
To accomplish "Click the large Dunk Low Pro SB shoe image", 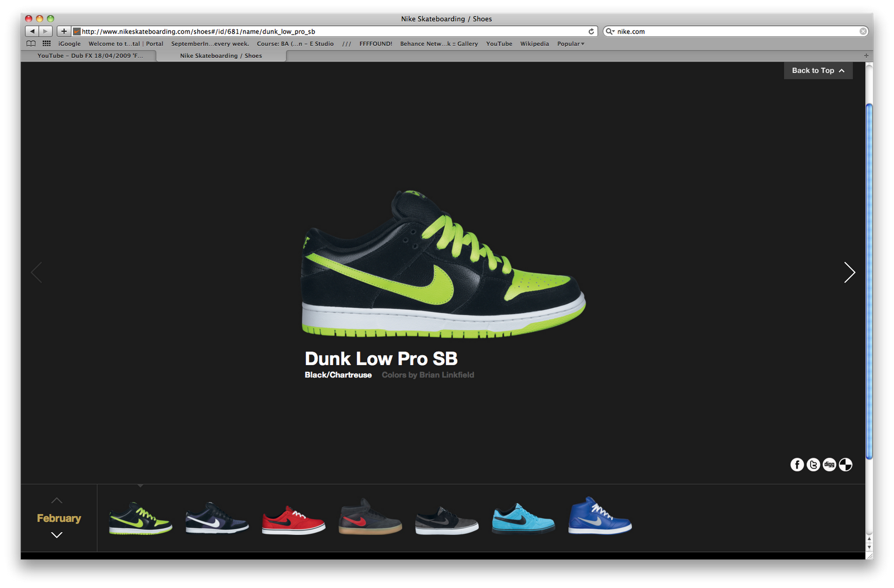I will [x=443, y=264].
